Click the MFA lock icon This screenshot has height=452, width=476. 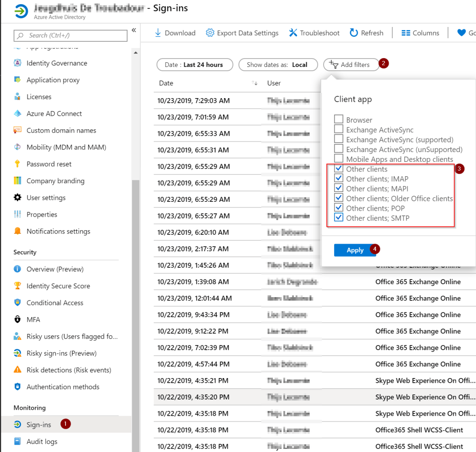18,319
